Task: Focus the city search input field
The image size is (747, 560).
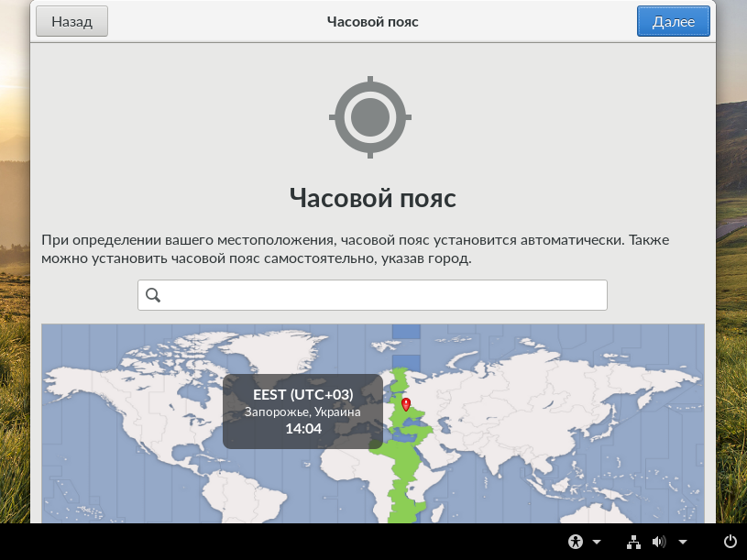Action: click(x=372, y=295)
